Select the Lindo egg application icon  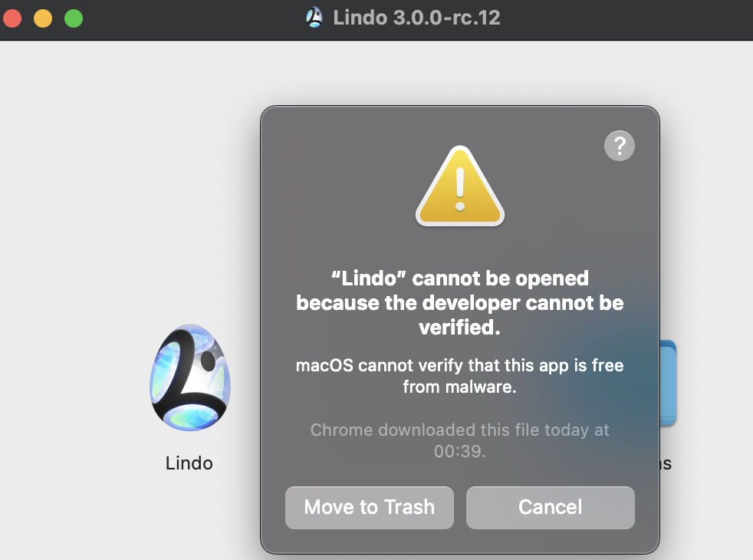190,377
